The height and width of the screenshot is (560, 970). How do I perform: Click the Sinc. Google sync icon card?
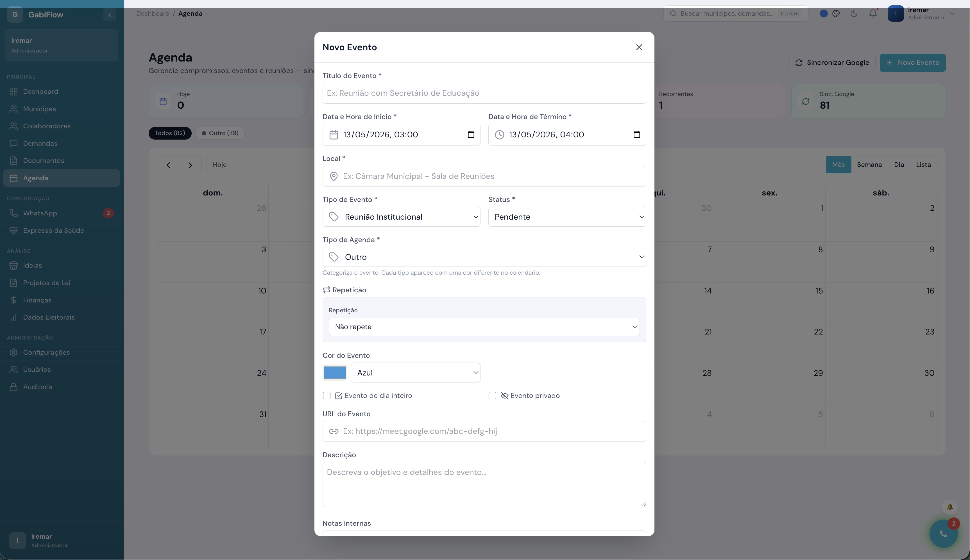(806, 102)
